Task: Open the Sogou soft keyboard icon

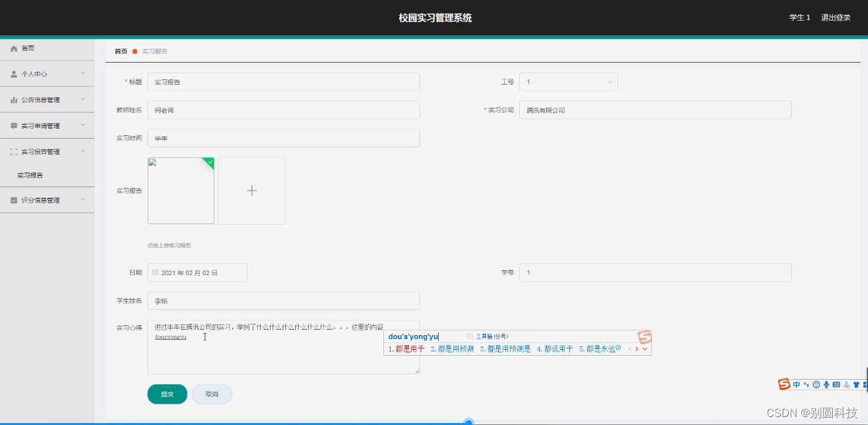Action: (835, 384)
